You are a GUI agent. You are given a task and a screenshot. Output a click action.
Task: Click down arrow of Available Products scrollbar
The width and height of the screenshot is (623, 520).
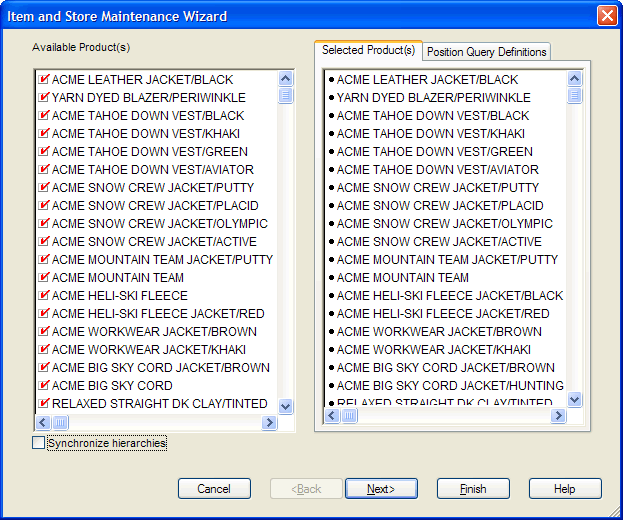pyautogui.click(x=286, y=406)
